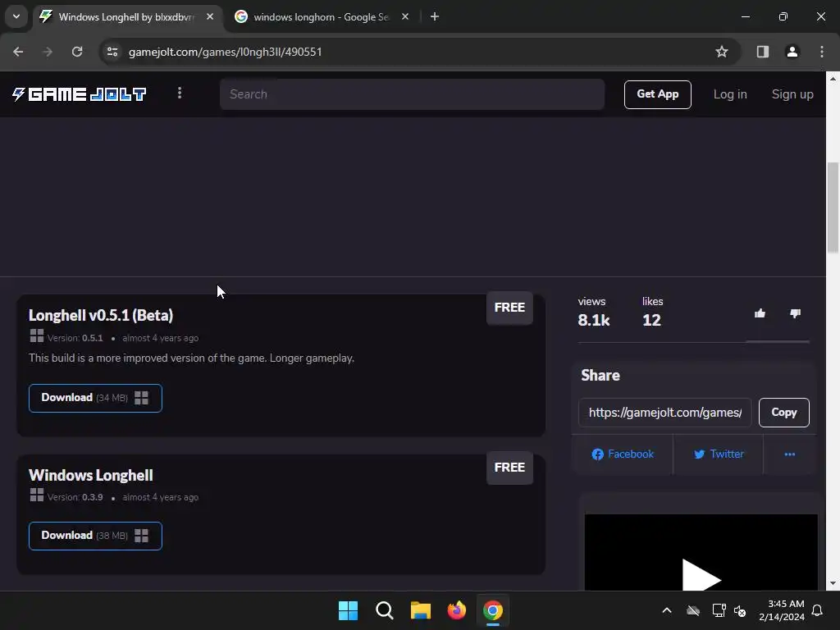This screenshot has height=630, width=840.
Task: Click the 12 likes count
Action: [x=651, y=321]
